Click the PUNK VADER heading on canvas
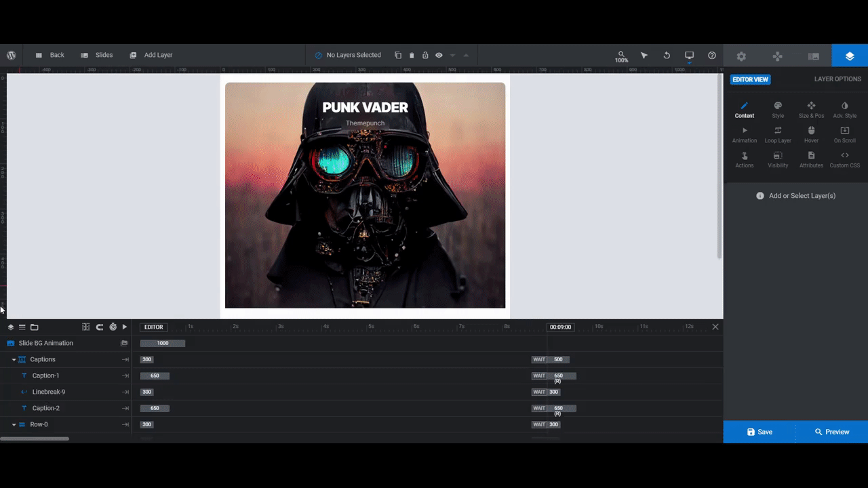The image size is (868, 488). pyautogui.click(x=365, y=107)
